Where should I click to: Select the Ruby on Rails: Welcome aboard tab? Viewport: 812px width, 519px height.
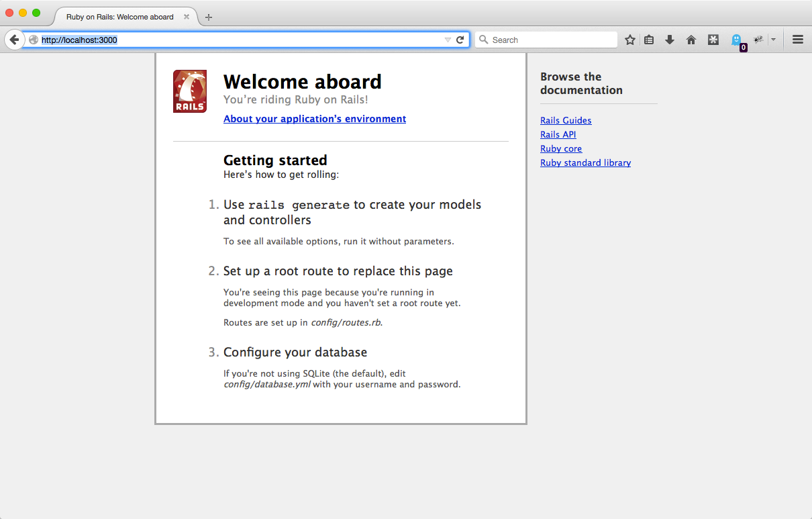(x=119, y=17)
